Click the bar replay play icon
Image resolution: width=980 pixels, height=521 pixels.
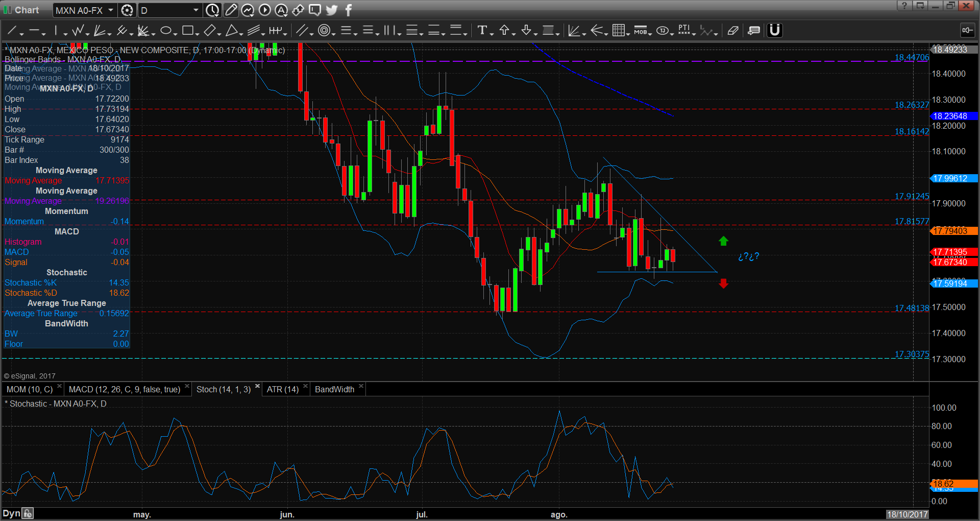(264, 10)
